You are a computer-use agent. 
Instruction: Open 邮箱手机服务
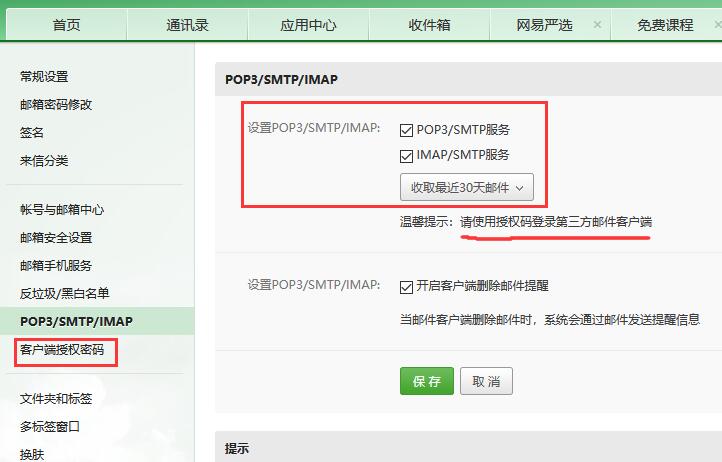56,265
